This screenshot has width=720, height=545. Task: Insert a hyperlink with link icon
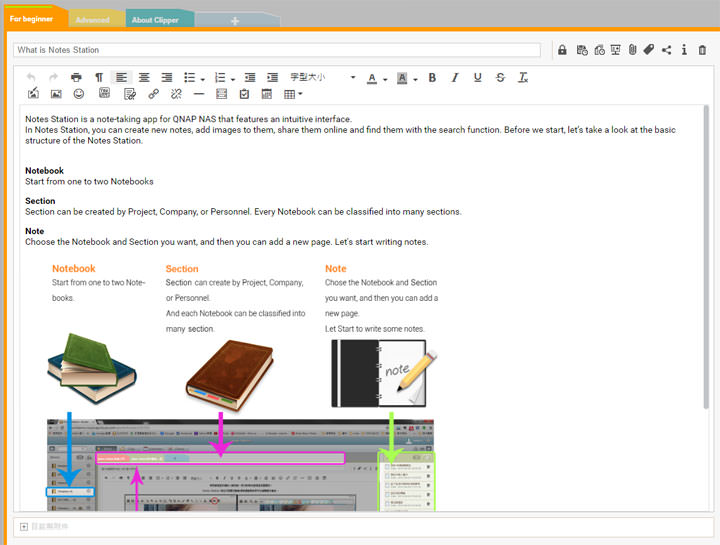pos(153,94)
